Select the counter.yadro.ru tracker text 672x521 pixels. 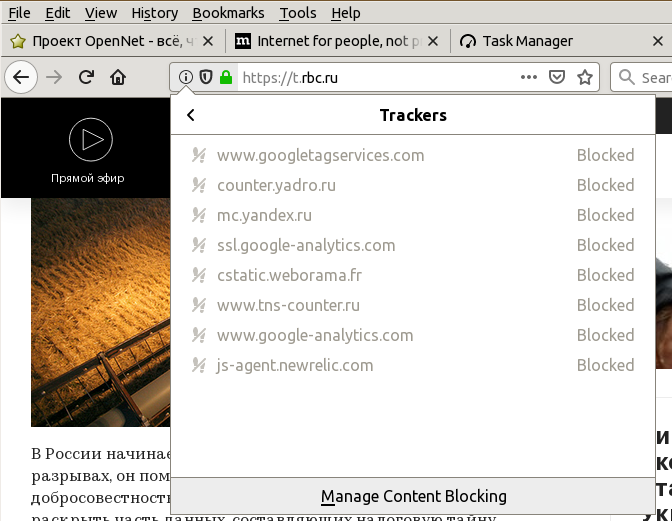pos(276,185)
